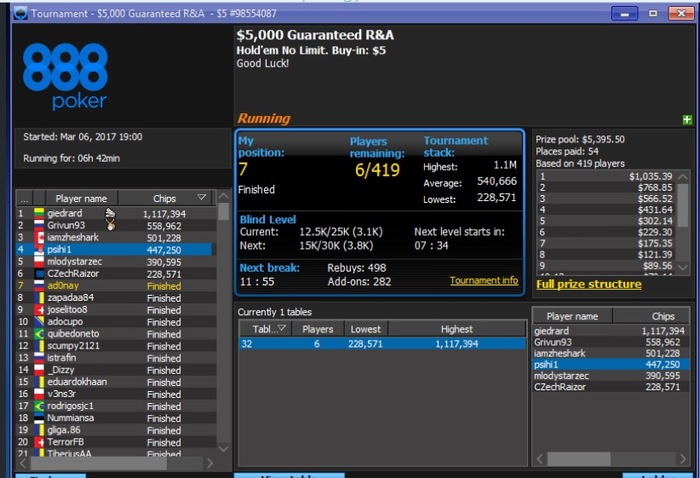Click the Players column header in tables list
This screenshot has width=700, height=478.
[x=317, y=329]
